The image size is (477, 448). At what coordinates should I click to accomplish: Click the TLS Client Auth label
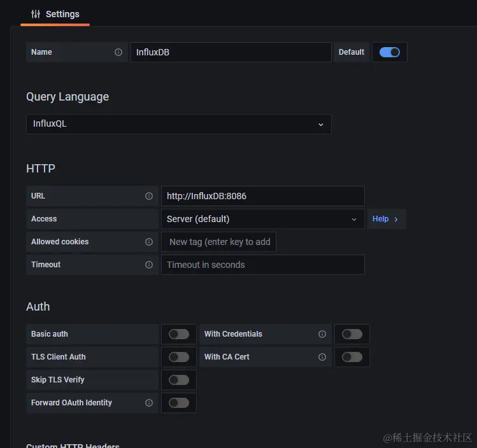[59, 357]
